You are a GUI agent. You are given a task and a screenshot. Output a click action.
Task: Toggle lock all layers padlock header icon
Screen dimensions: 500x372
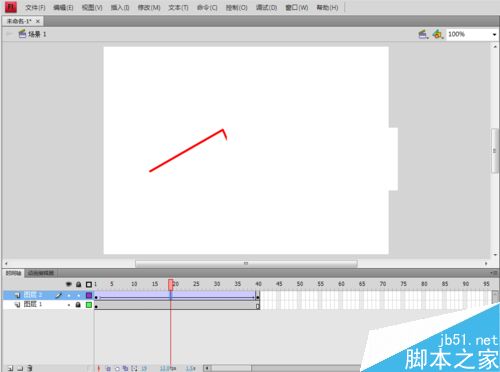(78, 284)
